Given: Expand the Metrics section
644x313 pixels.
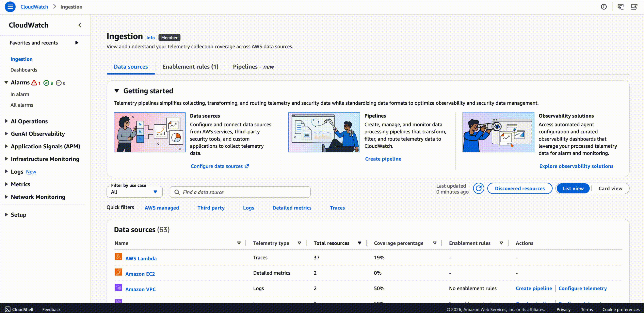Looking at the screenshot, I should click(6, 184).
